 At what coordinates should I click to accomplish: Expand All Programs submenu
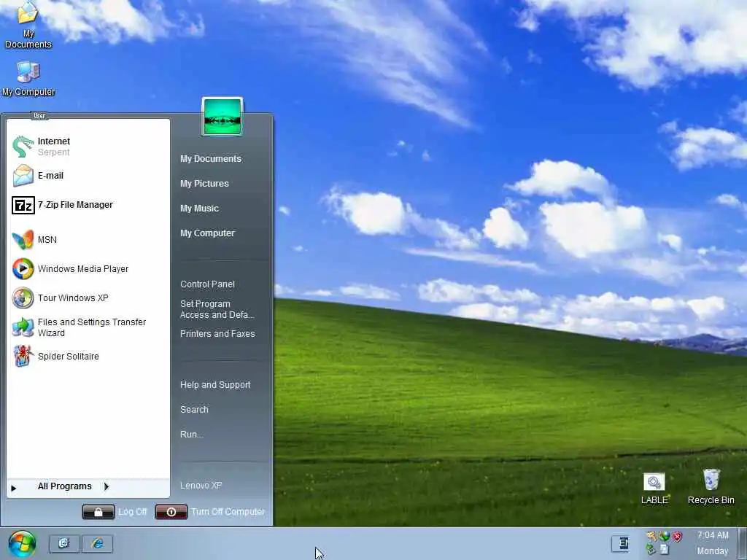pos(88,486)
